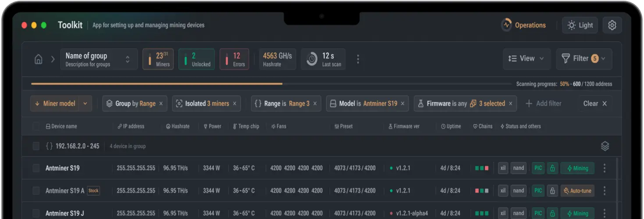Image resolution: width=644 pixels, height=219 pixels.
Task: Open the Operations tab
Action: coord(523,25)
